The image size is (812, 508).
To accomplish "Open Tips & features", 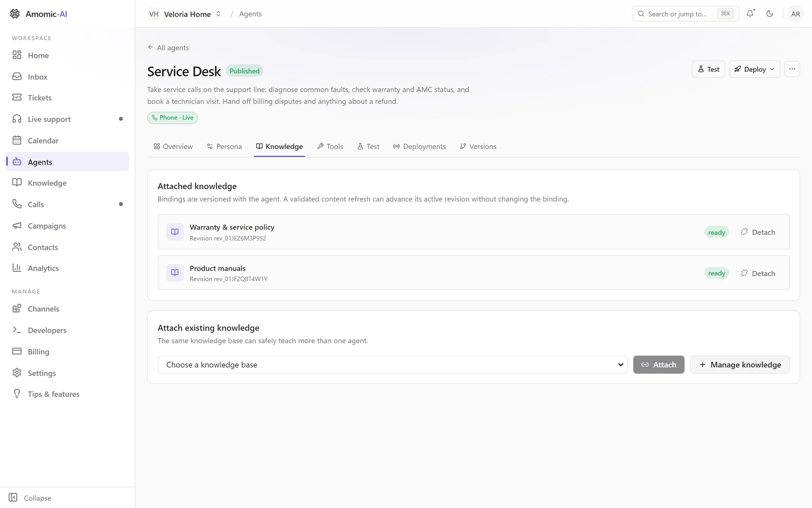I will (x=68, y=394).
